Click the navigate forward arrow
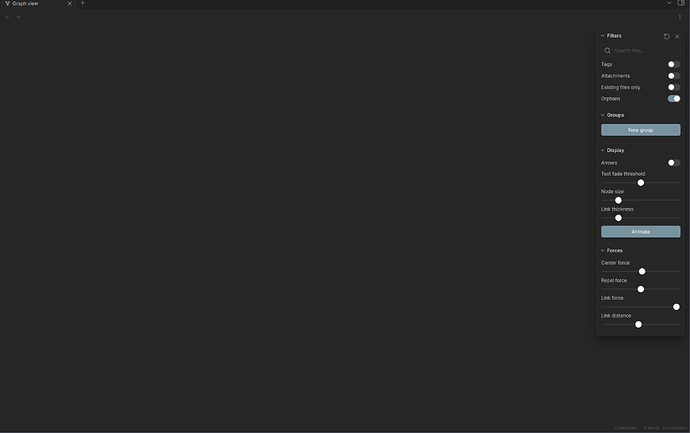 pos(18,17)
